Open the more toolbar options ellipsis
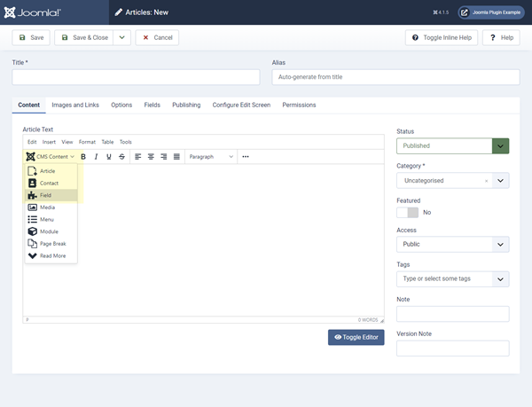Image resolution: width=532 pixels, height=407 pixels. [246, 157]
